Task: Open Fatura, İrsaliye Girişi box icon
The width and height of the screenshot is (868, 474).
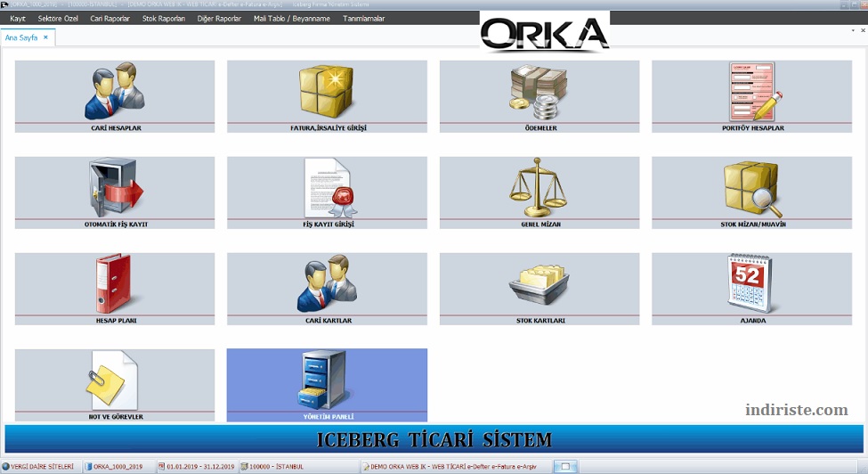Action: [327, 91]
